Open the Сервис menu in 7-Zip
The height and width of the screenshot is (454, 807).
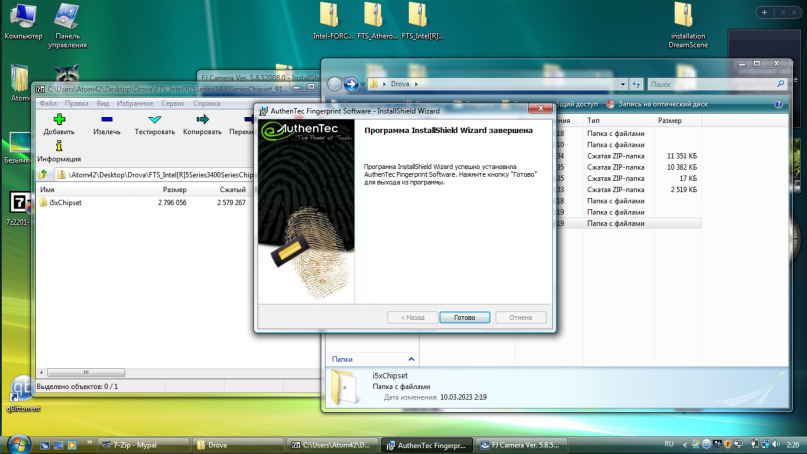173,103
